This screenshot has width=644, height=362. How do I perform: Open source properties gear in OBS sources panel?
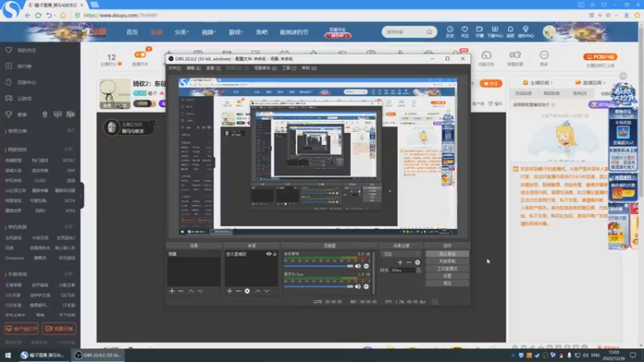click(x=247, y=291)
